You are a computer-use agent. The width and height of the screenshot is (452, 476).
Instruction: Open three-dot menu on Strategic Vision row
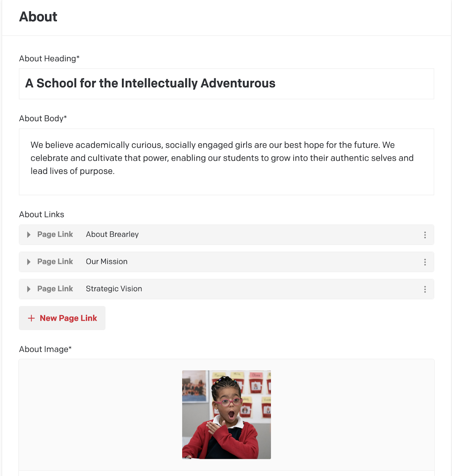(x=425, y=289)
